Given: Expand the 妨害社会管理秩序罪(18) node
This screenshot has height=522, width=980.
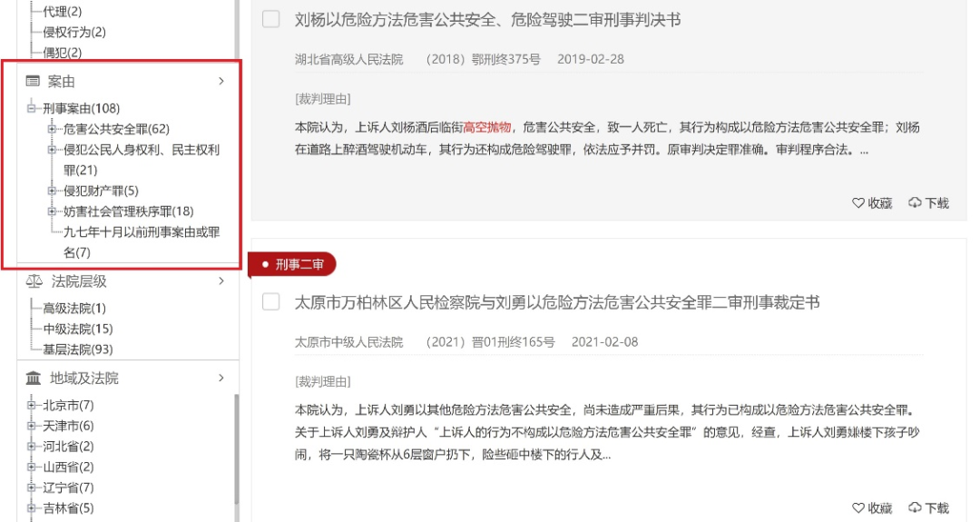Looking at the screenshot, I should point(53,212).
